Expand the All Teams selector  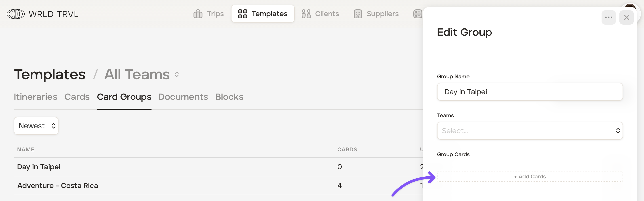[177, 75]
